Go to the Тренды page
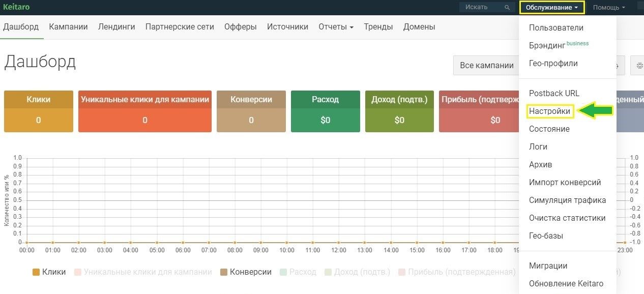644x294 pixels. (x=378, y=27)
